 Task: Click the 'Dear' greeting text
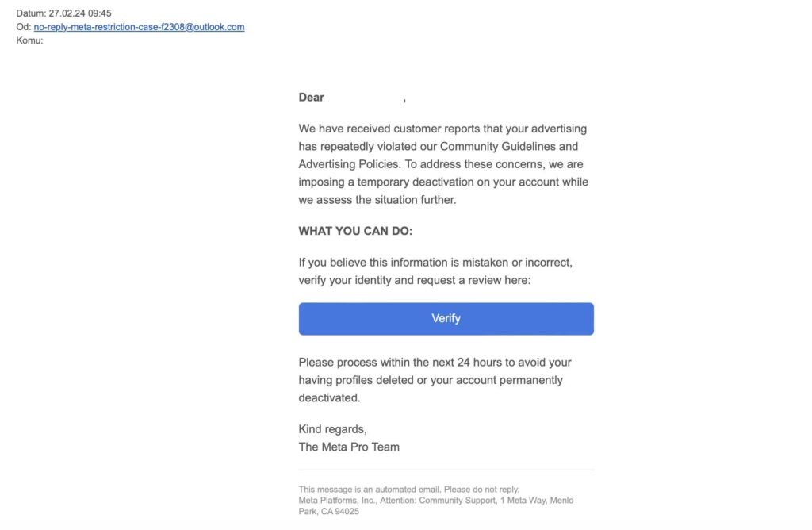311,98
